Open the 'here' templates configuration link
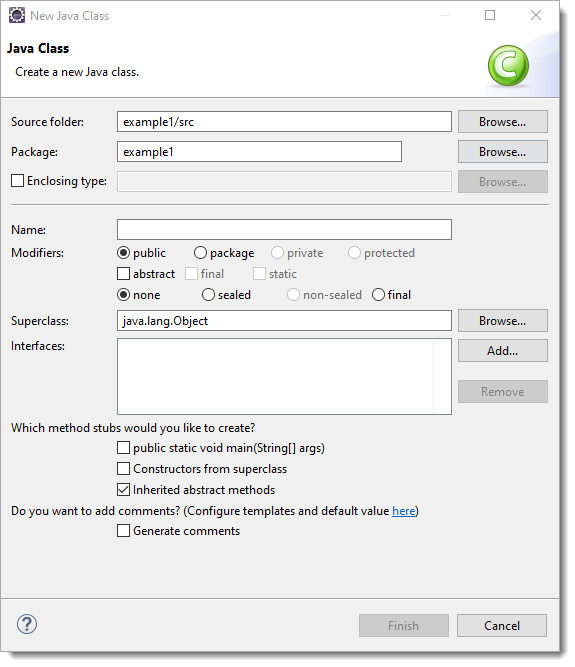 point(404,510)
